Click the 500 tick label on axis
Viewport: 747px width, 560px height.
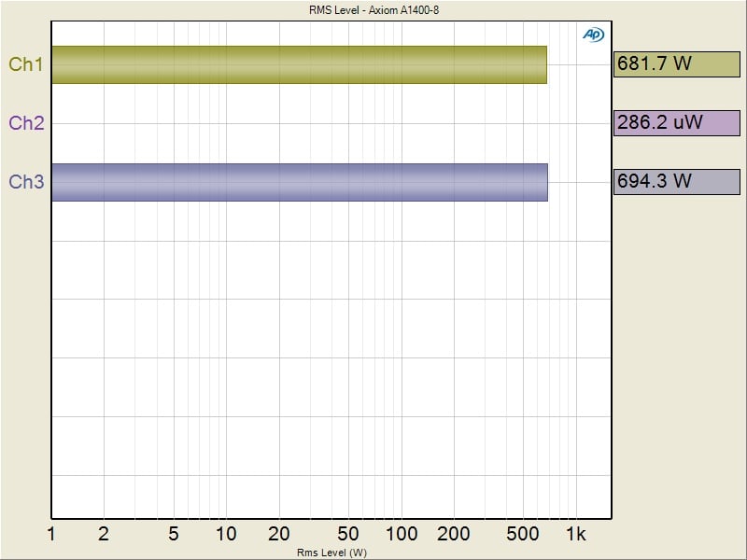[524, 535]
